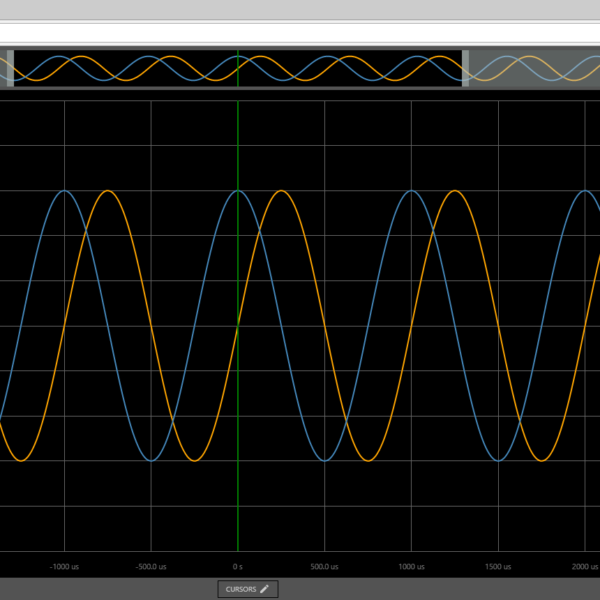This screenshot has width=600, height=600.
Task: Click the "1500 us" time axis label
Action: pos(498,567)
